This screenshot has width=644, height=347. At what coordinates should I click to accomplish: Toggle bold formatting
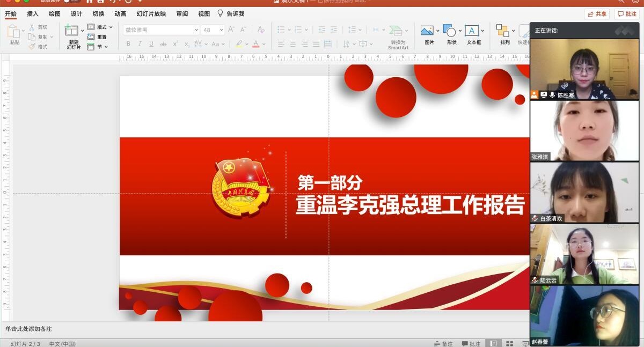tap(128, 44)
